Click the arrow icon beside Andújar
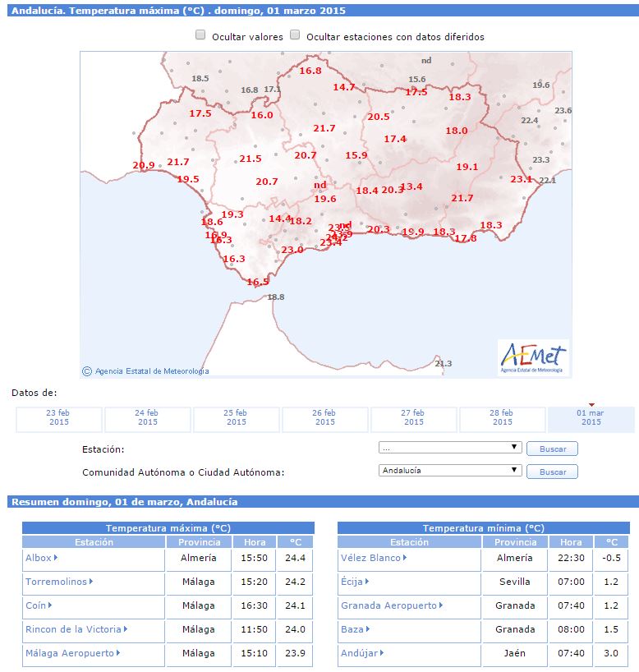639x672 pixels. pos(382,653)
